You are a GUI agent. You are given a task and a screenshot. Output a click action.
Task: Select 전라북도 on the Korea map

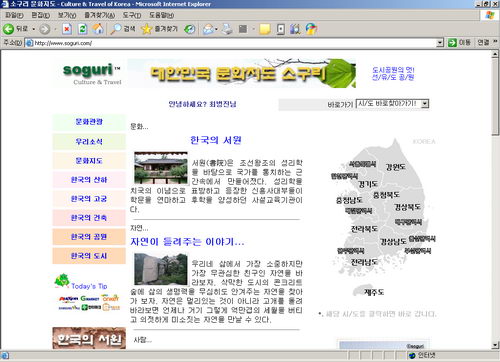pyautogui.click(x=364, y=229)
